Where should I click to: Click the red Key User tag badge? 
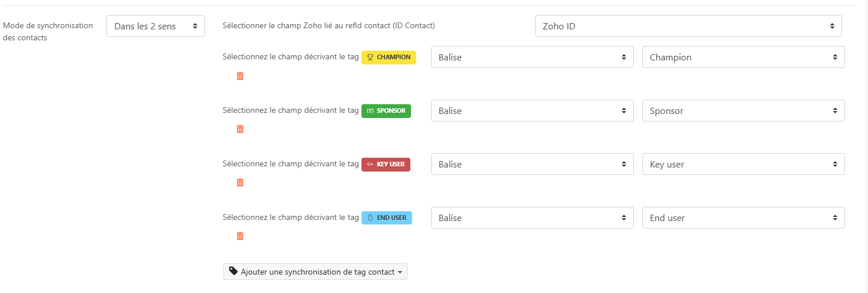pyautogui.click(x=386, y=164)
